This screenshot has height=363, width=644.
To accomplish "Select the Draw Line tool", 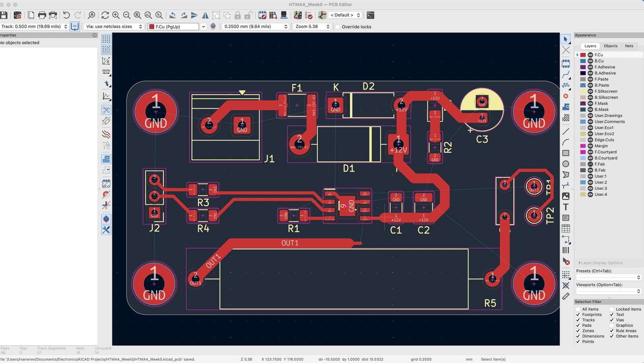I will 566,131.
